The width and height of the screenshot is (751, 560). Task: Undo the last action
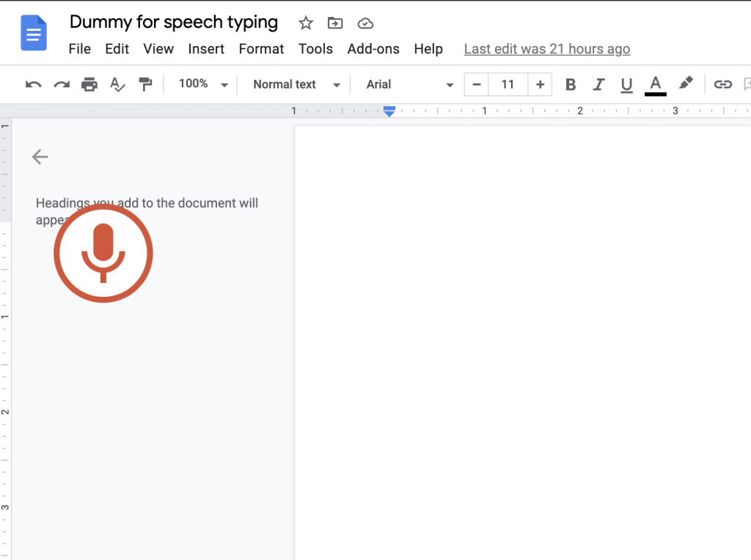[x=34, y=85]
